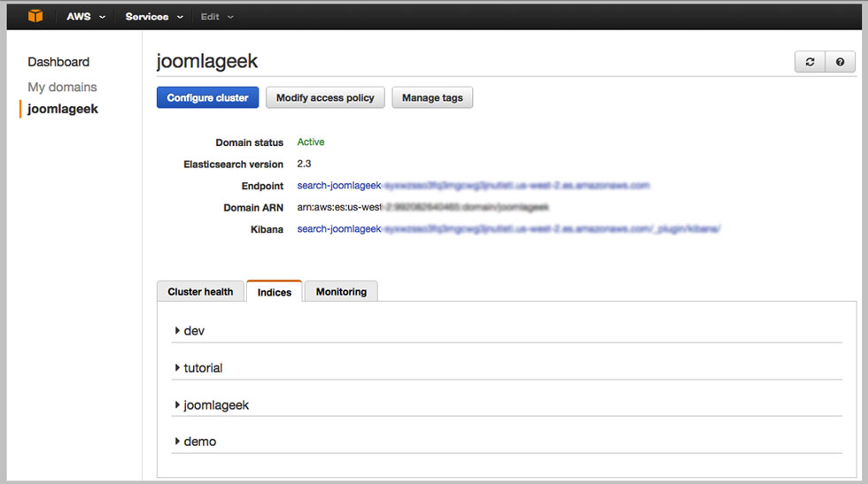Click the Manage tags button
868x484 pixels.
432,97
